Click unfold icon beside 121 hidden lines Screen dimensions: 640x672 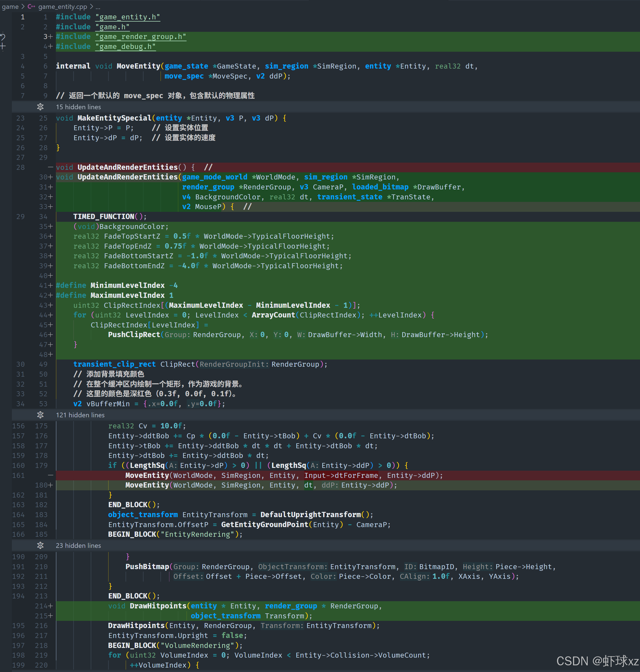point(40,415)
